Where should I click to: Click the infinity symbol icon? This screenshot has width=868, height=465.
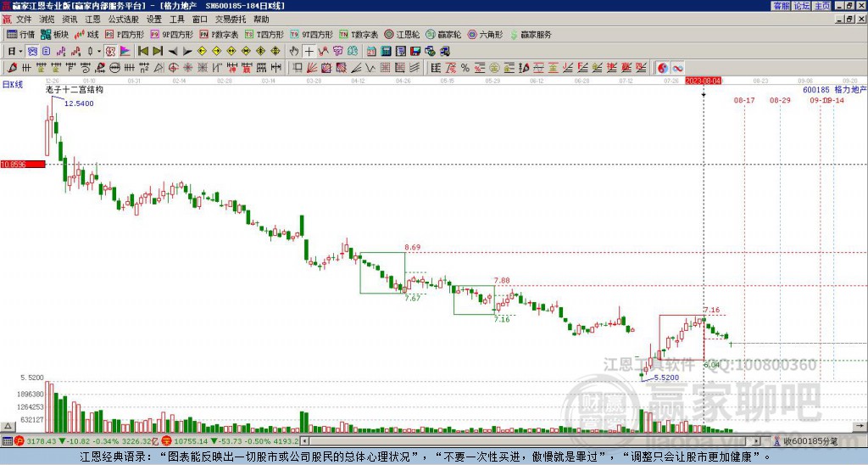coord(677,68)
